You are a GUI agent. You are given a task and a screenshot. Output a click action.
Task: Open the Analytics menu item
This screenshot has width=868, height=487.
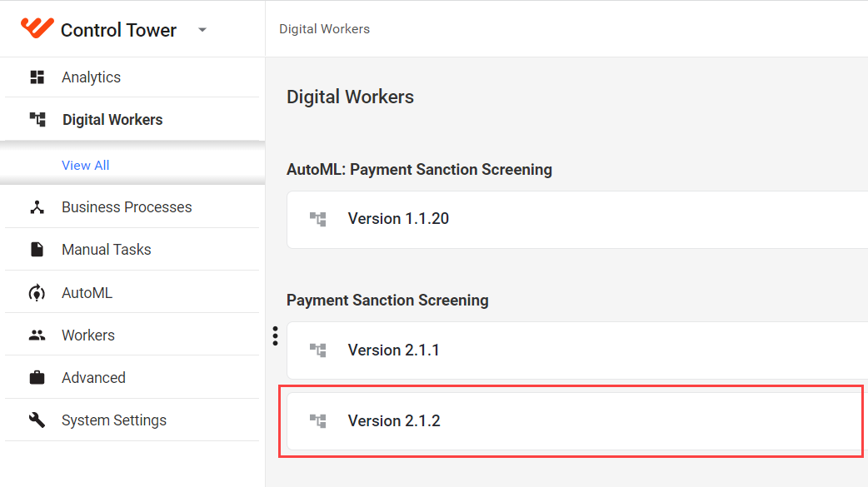[132, 77]
